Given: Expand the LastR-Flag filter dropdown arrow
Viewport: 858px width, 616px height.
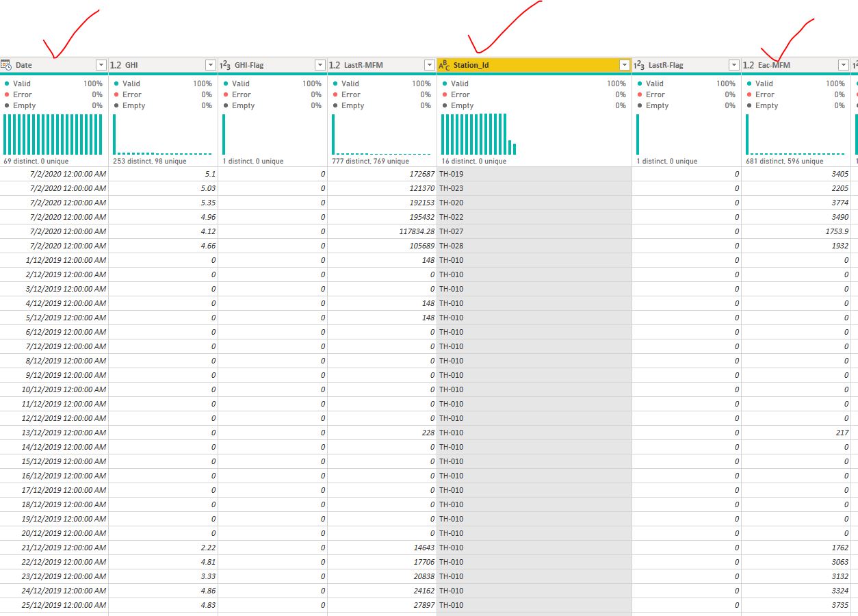Looking at the screenshot, I should [733, 65].
